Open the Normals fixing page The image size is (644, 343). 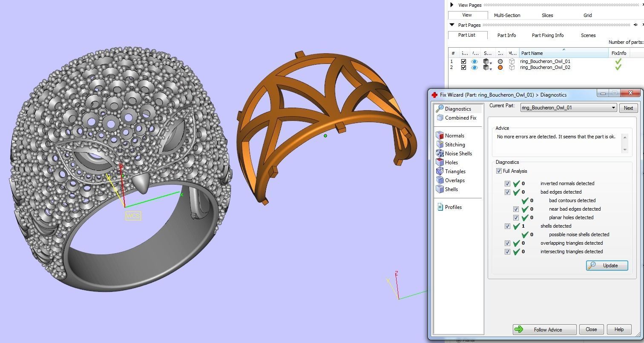[454, 136]
